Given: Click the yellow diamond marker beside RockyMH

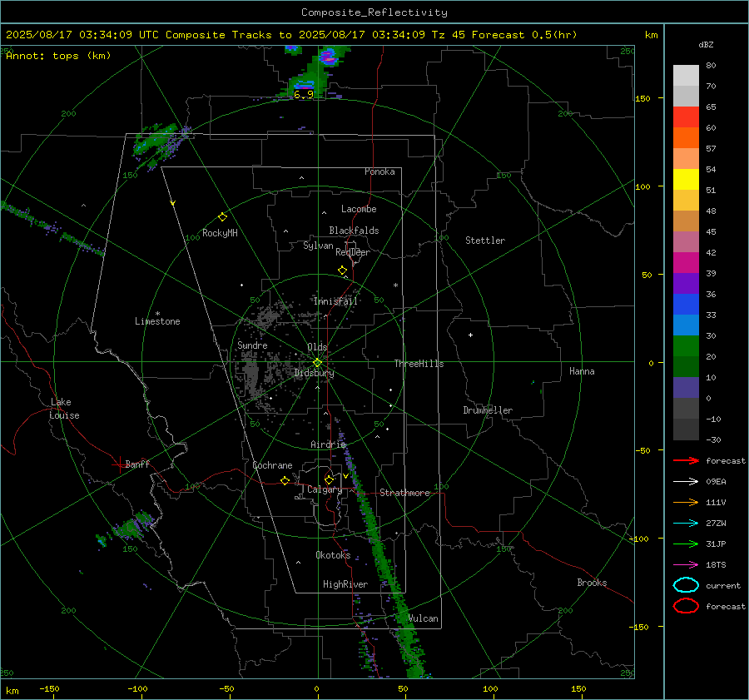Looking at the screenshot, I should point(222,217).
